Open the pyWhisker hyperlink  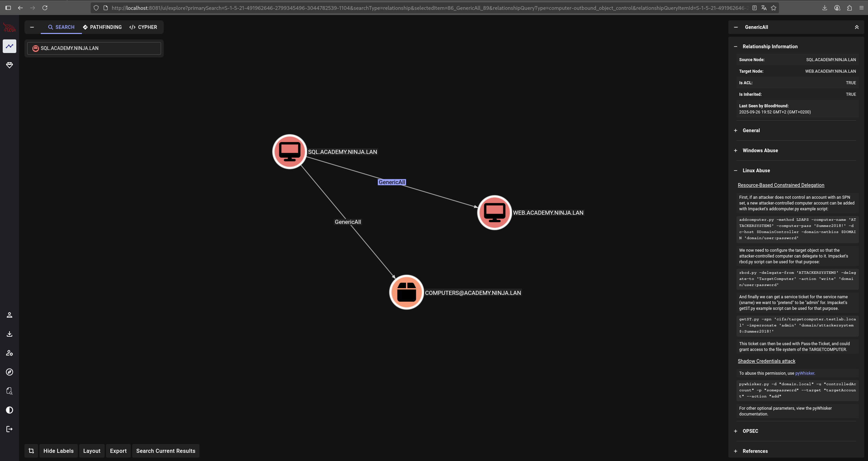pyautogui.click(x=804, y=373)
